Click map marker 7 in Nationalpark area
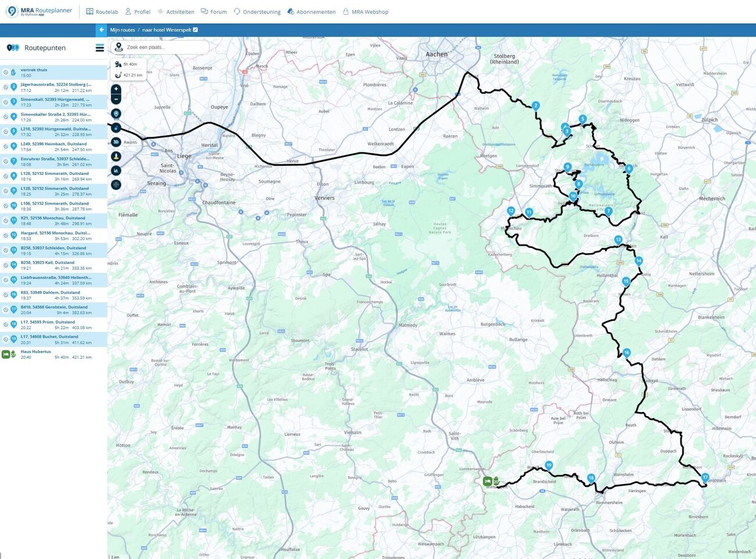 click(608, 212)
